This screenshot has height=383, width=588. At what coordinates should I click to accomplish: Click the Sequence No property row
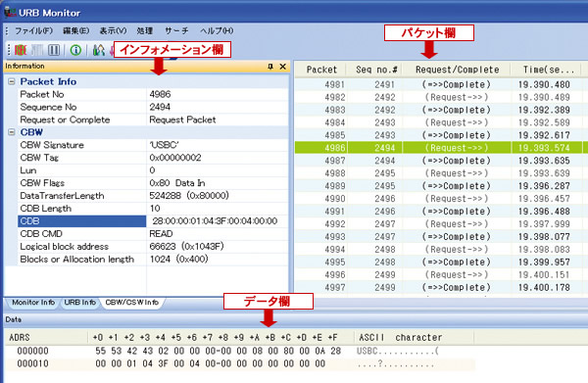point(153,107)
